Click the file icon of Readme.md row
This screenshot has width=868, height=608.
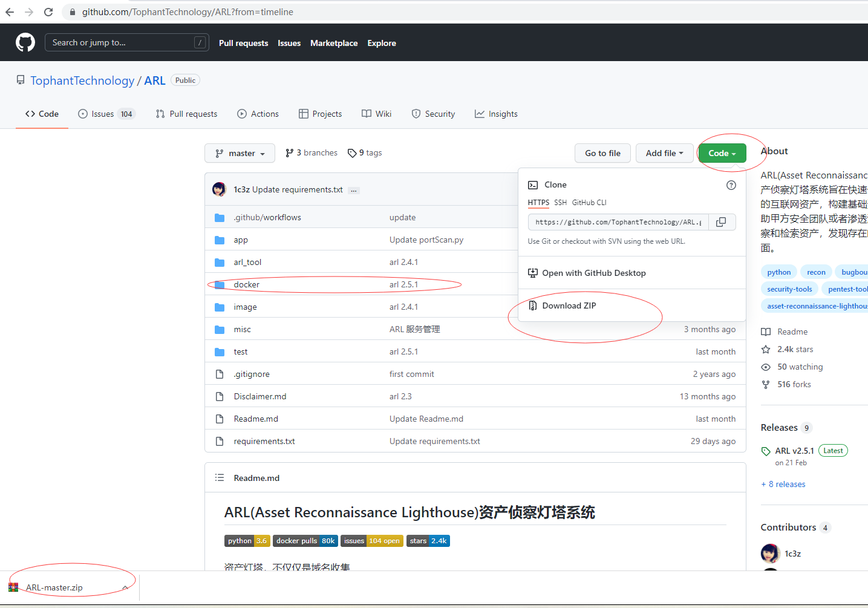click(x=220, y=419)
